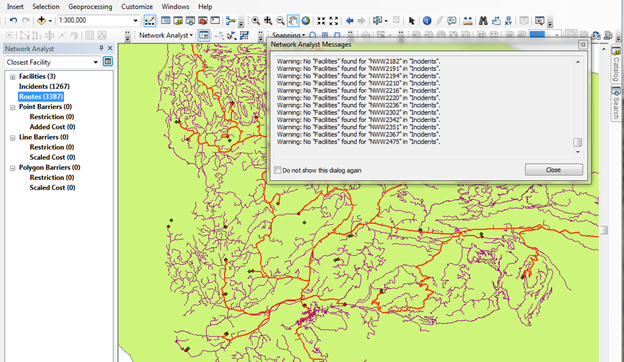
Task: Open the Find Route icon
Action: click(496, 20)
